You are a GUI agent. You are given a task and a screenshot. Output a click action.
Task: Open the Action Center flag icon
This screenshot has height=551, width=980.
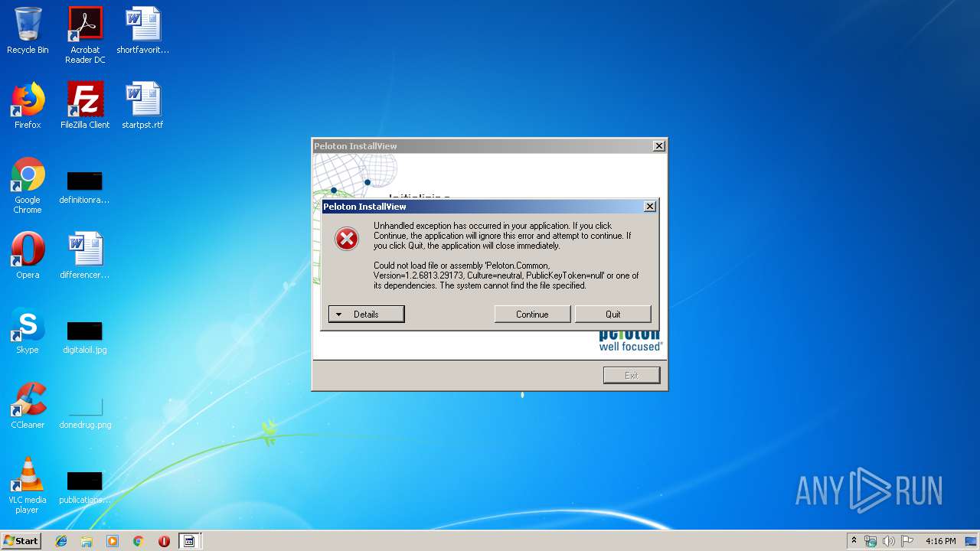[907, 541]
